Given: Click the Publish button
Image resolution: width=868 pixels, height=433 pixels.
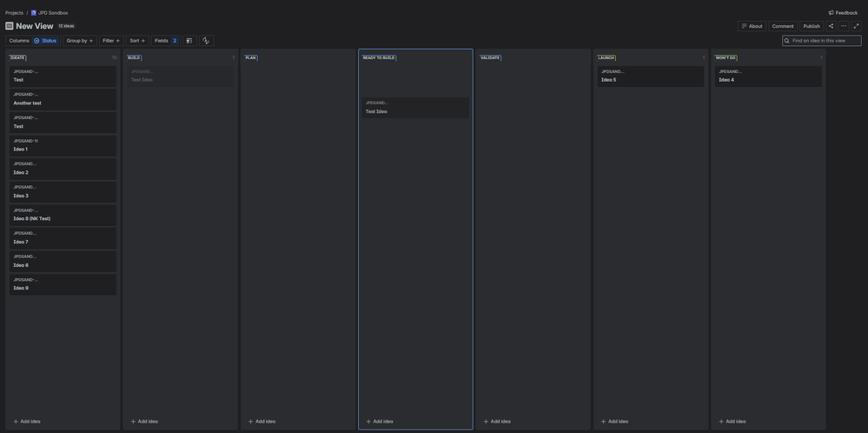Looking at the screenshot, I should click(x=812, y=26).
